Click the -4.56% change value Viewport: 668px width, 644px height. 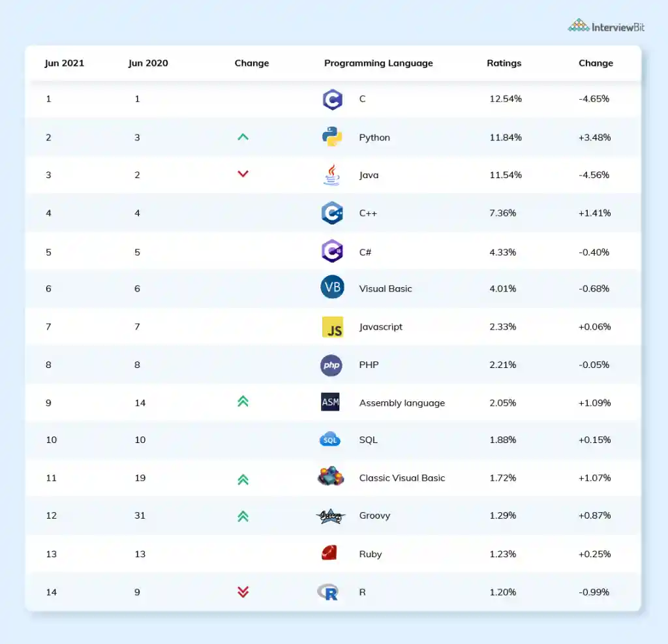[x=594, y=175]
